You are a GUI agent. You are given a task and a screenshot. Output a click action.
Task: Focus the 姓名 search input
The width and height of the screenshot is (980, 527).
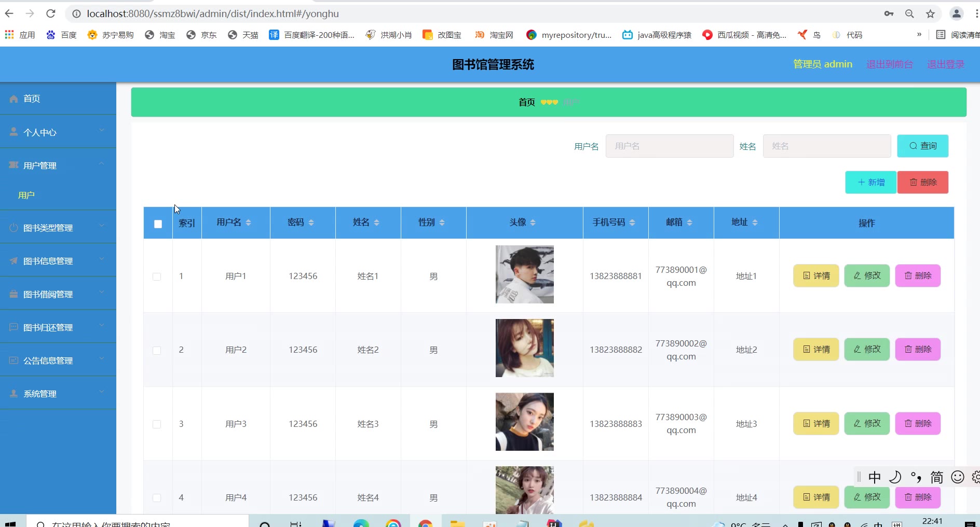(827, 146)
